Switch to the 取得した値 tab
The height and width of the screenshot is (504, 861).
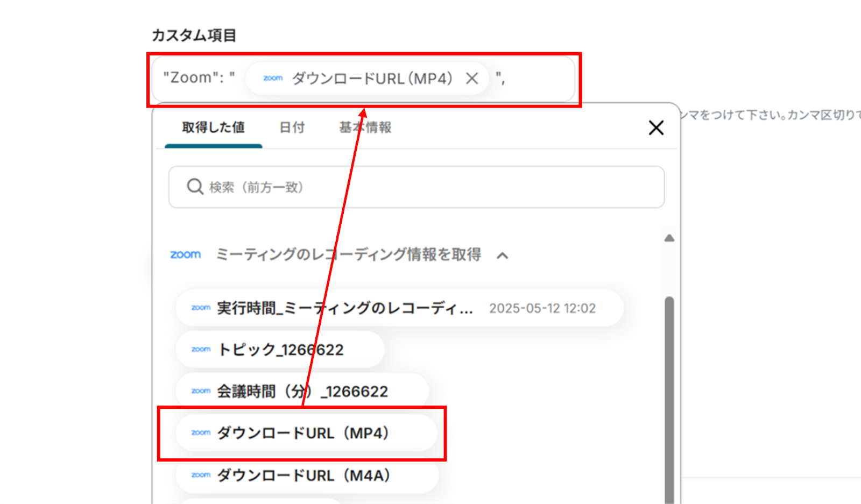pyautogui.click(x=213, y=127)
